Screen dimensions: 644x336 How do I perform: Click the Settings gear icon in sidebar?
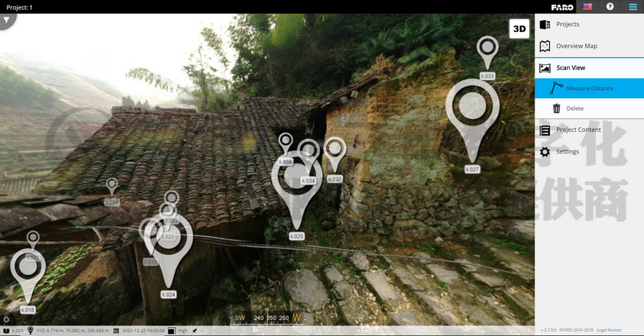(x=545, y=152)
